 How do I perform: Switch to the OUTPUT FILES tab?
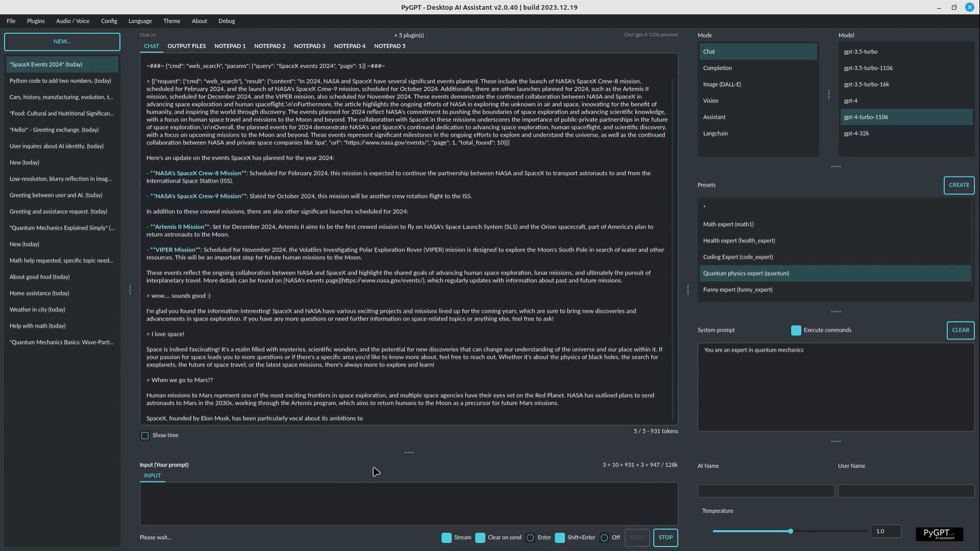point(187,46)
